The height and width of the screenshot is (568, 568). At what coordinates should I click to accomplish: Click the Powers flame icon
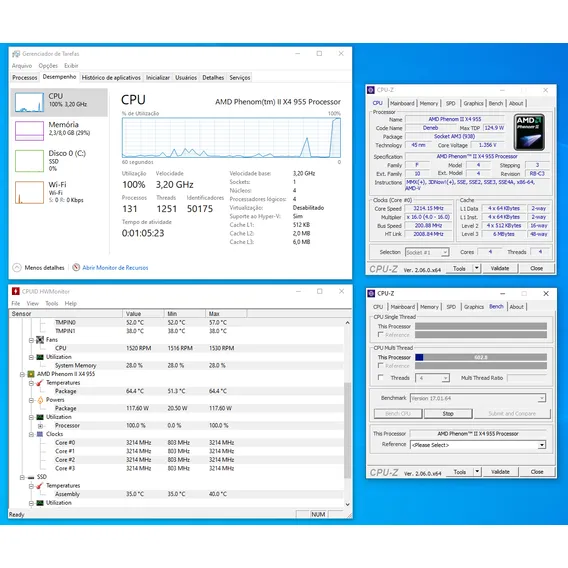(40, 400)
